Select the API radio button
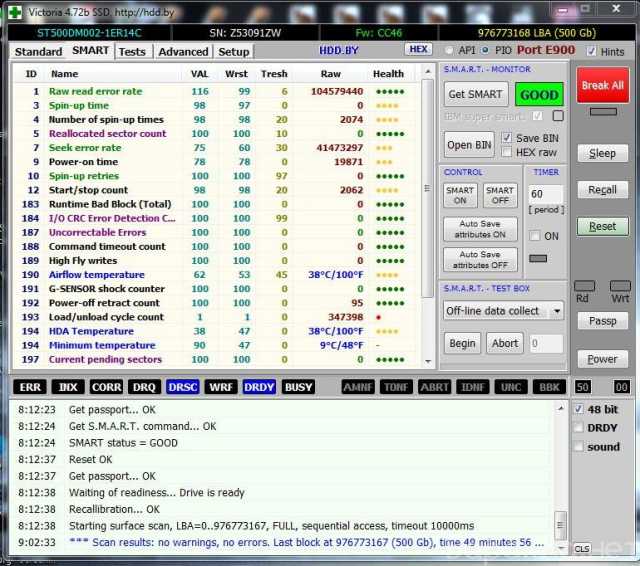 (x=448, y=51)
